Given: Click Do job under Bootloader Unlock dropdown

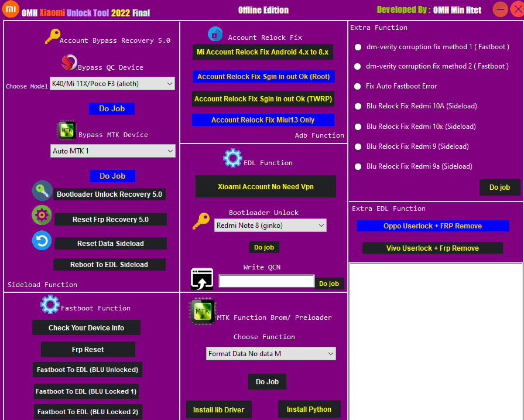Looking at the screenshot, I should click(264, 247).
